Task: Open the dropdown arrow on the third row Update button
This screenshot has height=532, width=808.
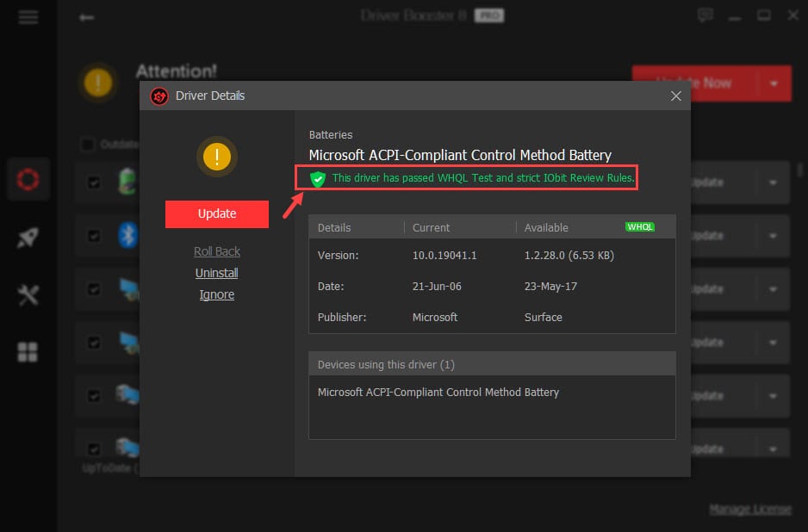Action: (773, 289)
